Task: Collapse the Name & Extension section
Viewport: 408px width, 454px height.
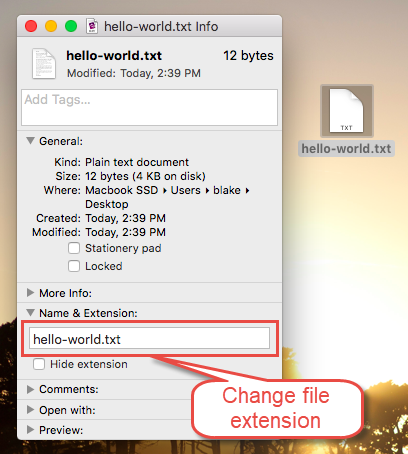Action: tap(30, 313)
